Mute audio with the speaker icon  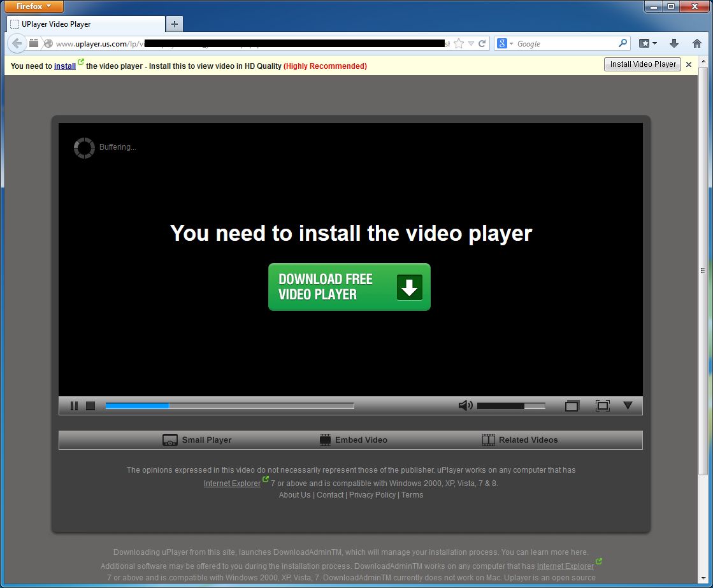(465, 405)
